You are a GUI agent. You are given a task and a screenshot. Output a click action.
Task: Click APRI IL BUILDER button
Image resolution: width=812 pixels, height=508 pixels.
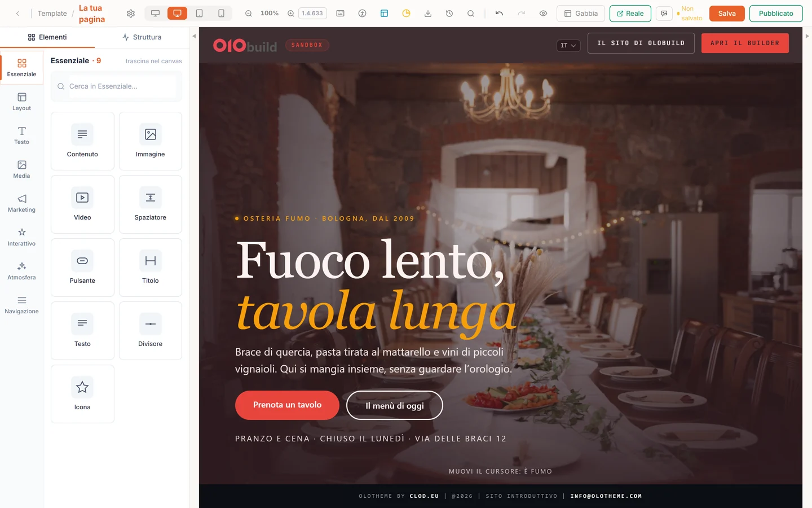click(745, 43)
